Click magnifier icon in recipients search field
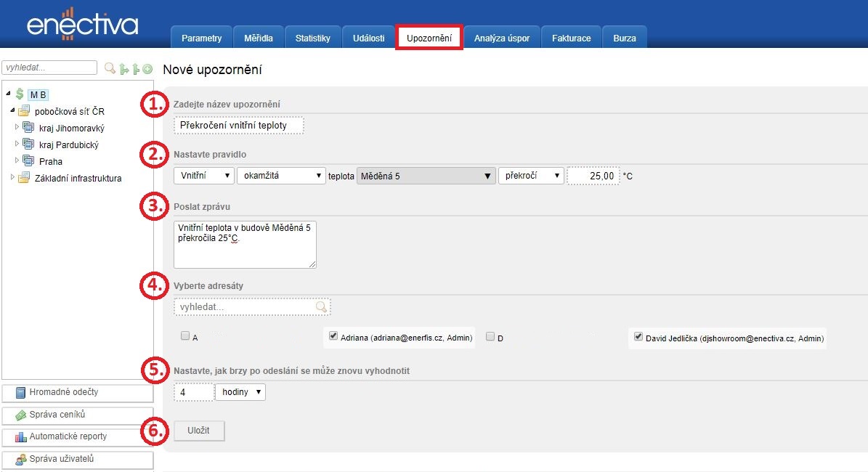This screenshot has width=868, height=472. click(321, 307)
